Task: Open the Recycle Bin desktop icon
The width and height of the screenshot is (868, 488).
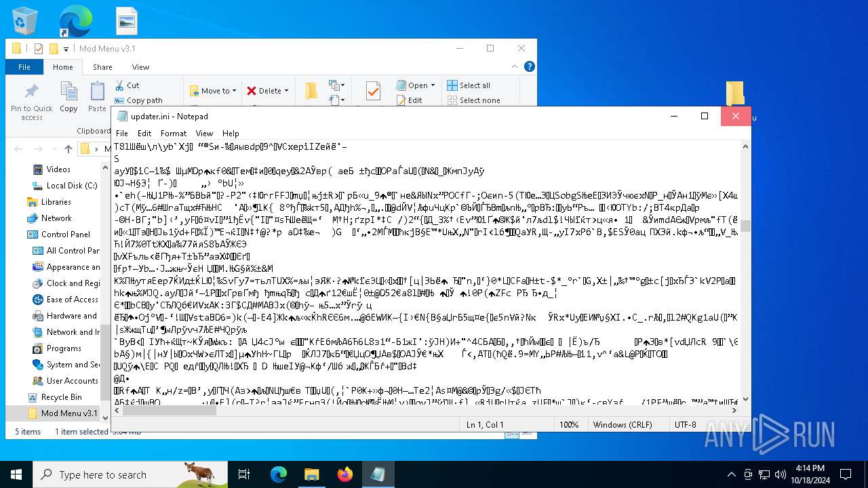Action: (x=25, y=21)
